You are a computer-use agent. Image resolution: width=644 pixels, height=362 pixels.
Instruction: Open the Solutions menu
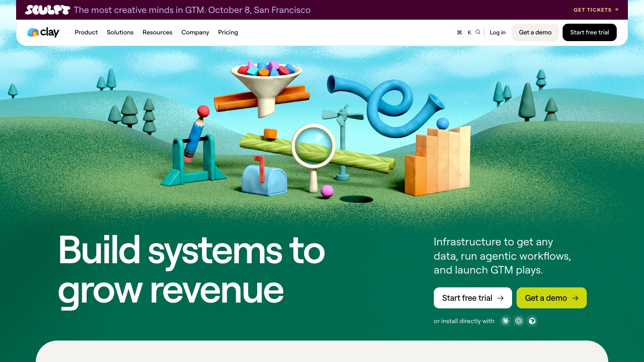point(120,32)
